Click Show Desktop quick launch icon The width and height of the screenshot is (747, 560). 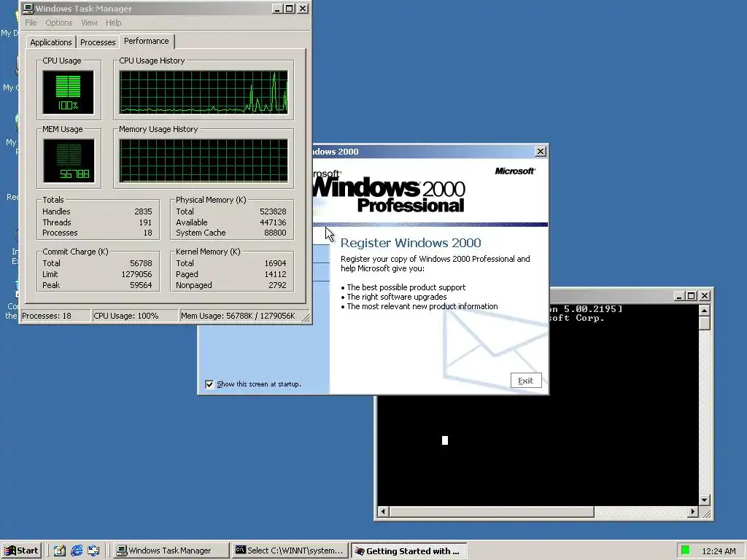pos(59,551)
